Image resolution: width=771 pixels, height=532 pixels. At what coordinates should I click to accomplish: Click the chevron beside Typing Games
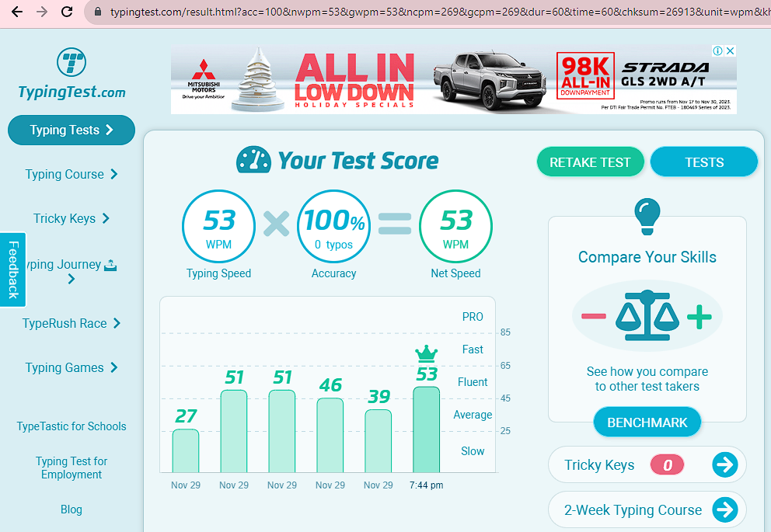pyautogui.click(x=114, y=367)
